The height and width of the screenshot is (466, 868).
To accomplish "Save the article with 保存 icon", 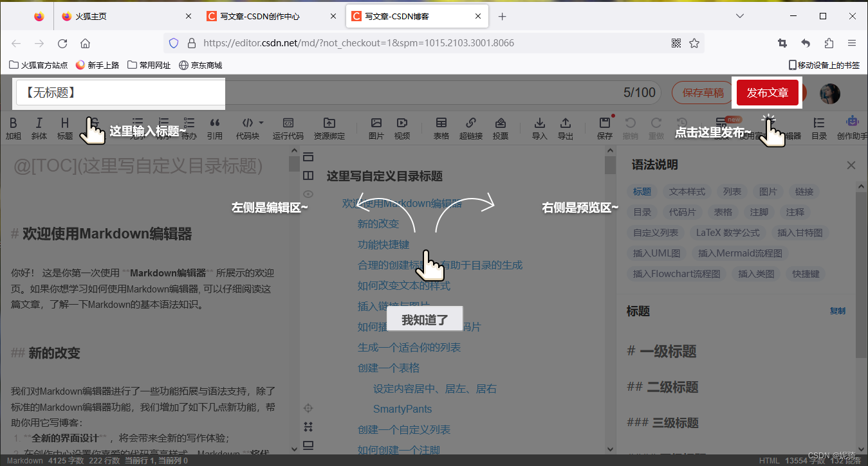I will pos(605,129).
